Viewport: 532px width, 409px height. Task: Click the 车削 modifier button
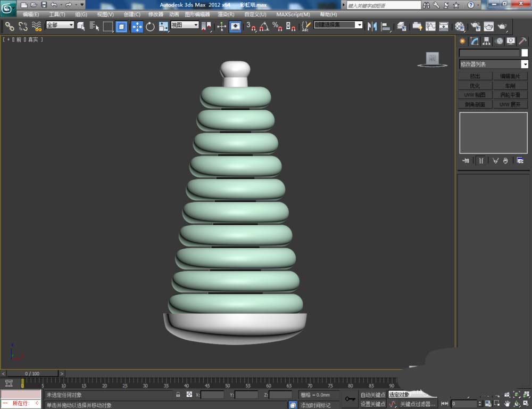point(510,85)
